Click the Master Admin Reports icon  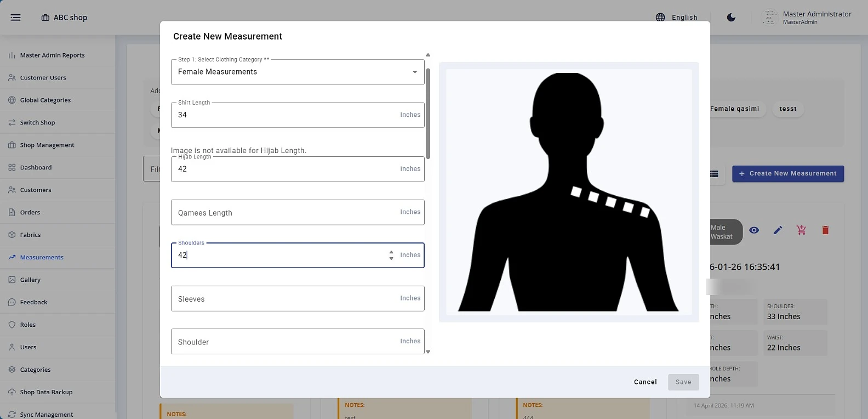(12, 55)
